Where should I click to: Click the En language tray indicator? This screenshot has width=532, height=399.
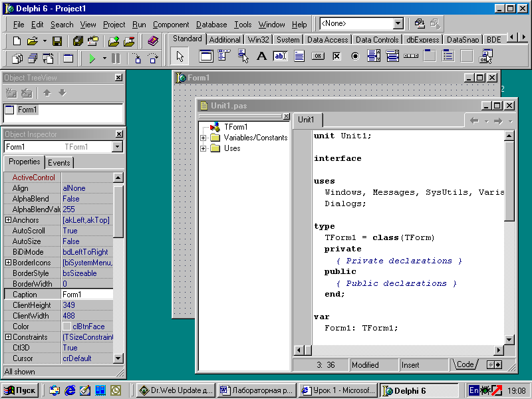click(x=473, y=390)
